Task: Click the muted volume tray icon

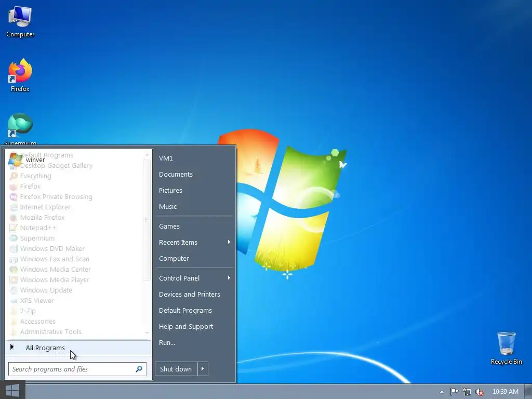Action: pyautogui.click(x=480, y=392)
